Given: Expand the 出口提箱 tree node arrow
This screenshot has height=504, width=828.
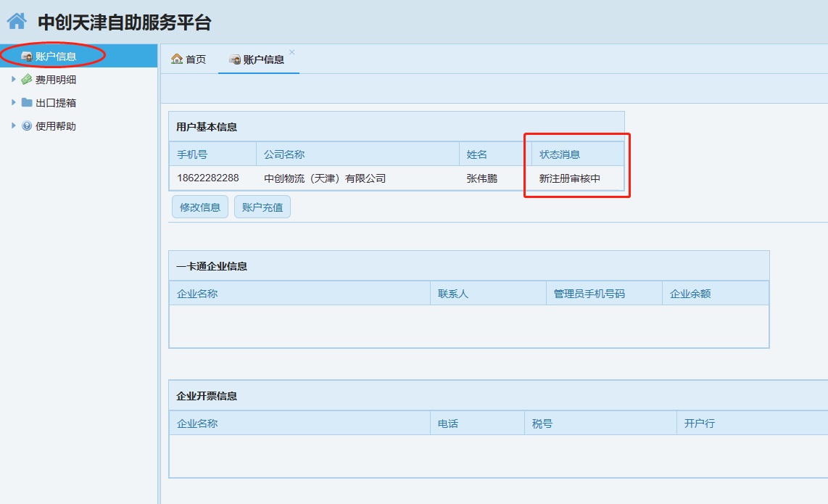Looking at the screenshot, I should tap(13, 103).
